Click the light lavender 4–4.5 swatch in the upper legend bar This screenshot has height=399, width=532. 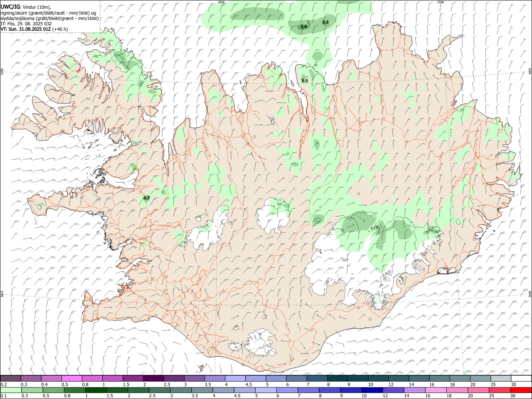point(235,378)
